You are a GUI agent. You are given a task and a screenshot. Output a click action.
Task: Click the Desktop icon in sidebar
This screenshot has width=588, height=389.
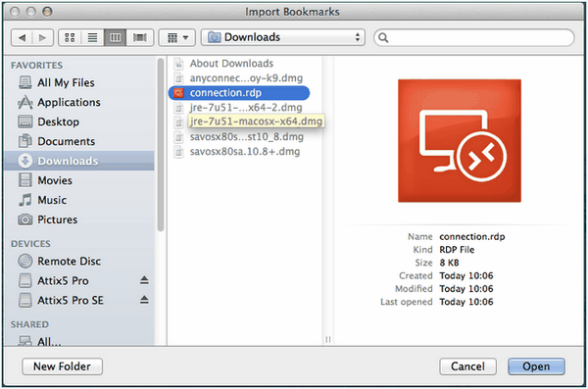[25, 122]
